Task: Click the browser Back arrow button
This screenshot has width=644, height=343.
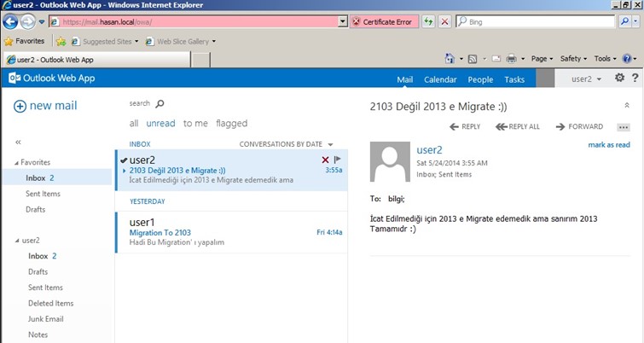Action: point(10,22)
